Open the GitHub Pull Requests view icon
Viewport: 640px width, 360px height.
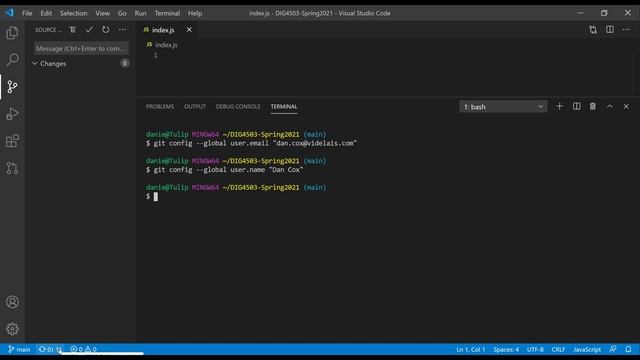pyautogui.click(x=12, y=168)
